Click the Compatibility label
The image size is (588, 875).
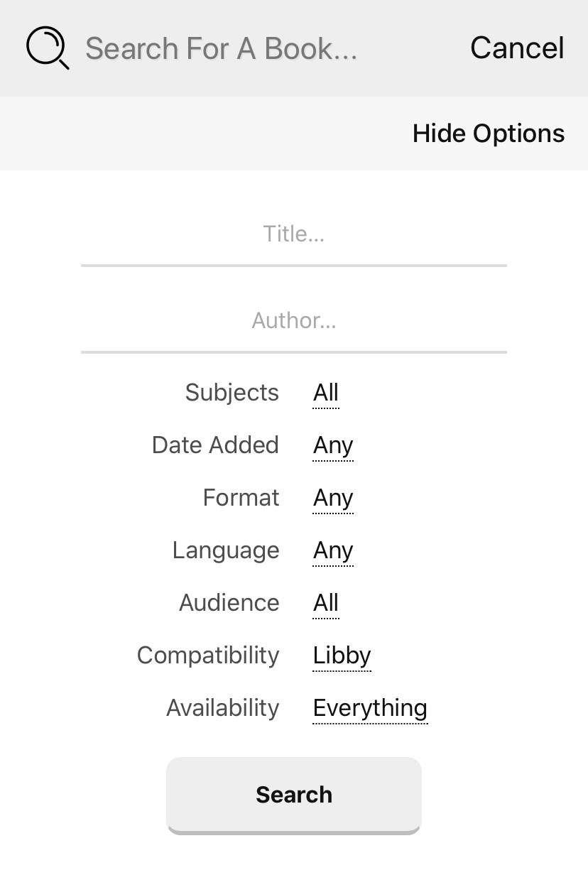[208, 656]
